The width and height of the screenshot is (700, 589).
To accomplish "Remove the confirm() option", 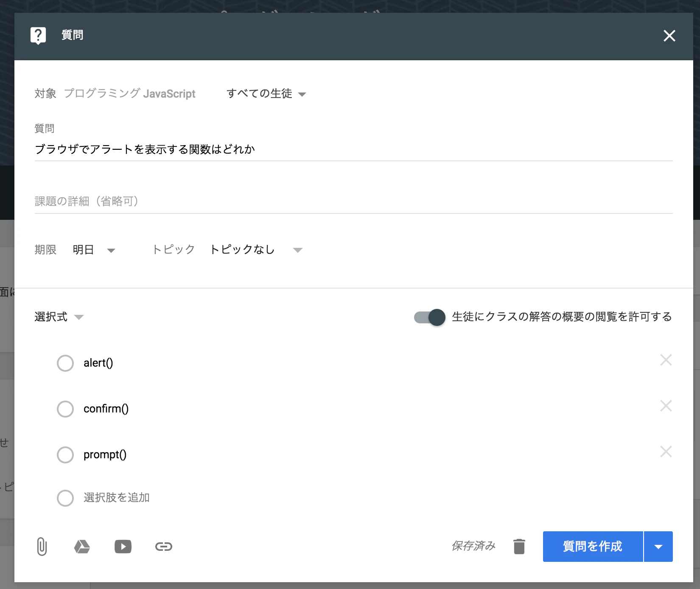I will [x=666, y=406].
